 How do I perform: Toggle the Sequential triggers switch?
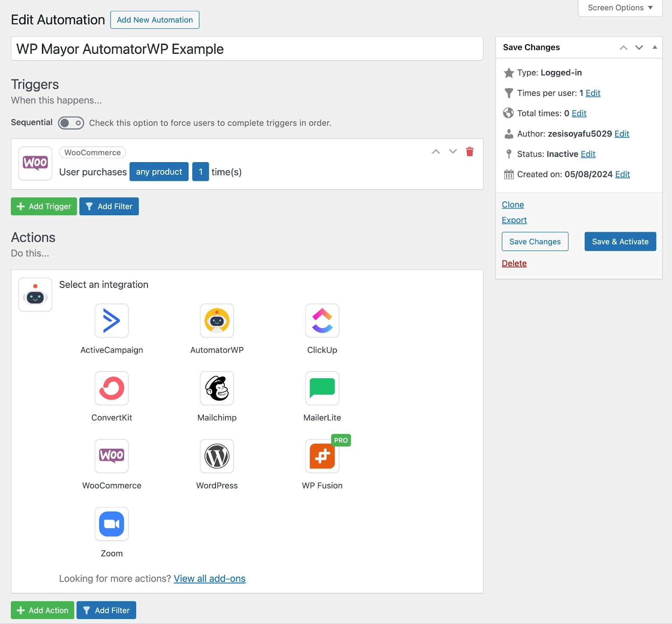pyautogui.click(x=71, y=123)
